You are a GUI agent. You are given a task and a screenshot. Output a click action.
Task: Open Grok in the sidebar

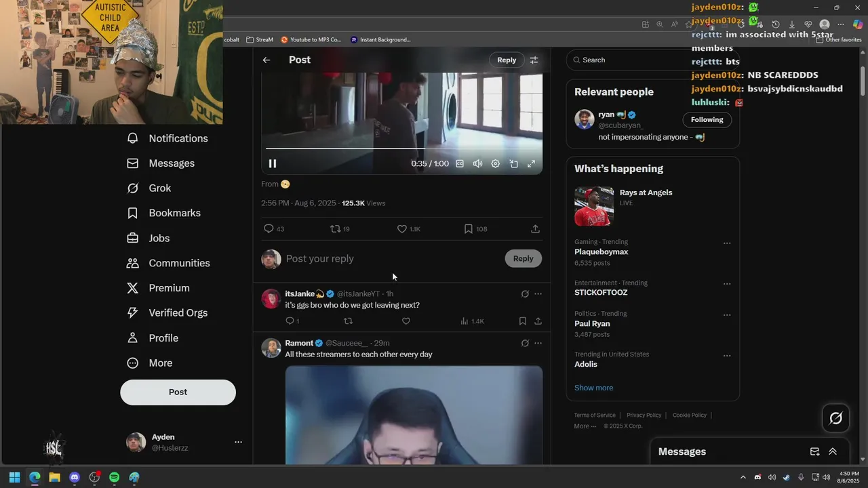[149, 188]
